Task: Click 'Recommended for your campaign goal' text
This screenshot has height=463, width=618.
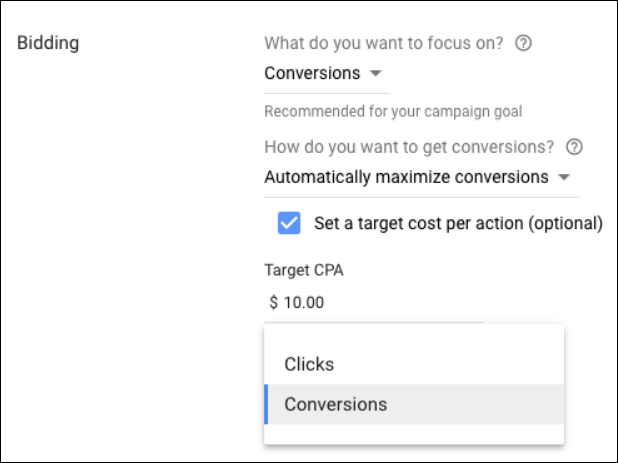Action: click(x=393, y=112)
